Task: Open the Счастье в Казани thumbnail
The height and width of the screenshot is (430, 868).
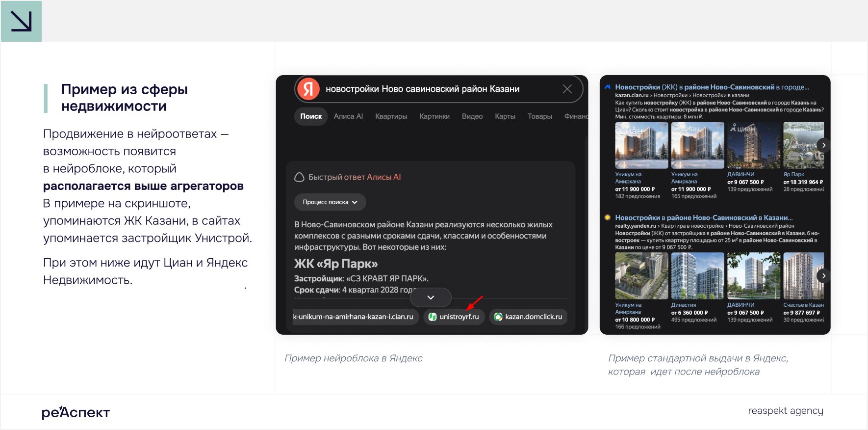Action: [804, 276]
